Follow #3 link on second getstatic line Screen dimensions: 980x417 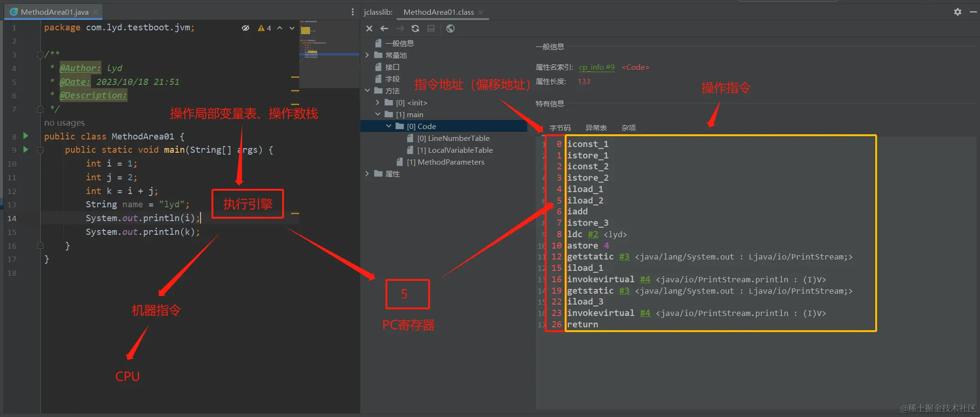pos(624,291)
